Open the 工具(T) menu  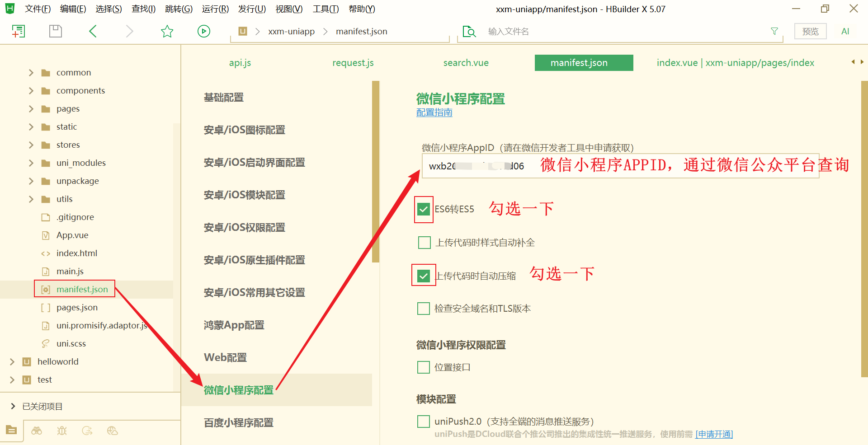[325, 9]
